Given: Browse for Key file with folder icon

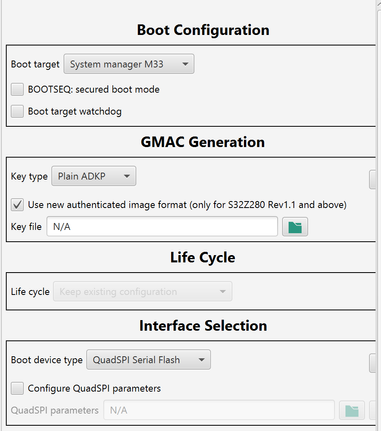Looking at the screenshot, I should tap(295, 227).
